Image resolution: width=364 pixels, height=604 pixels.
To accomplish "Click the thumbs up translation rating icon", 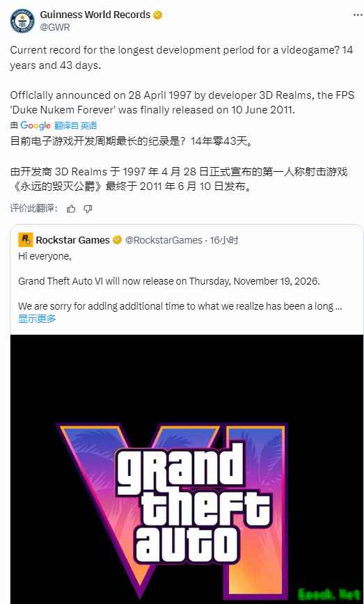I will click(x=71, y=209).
